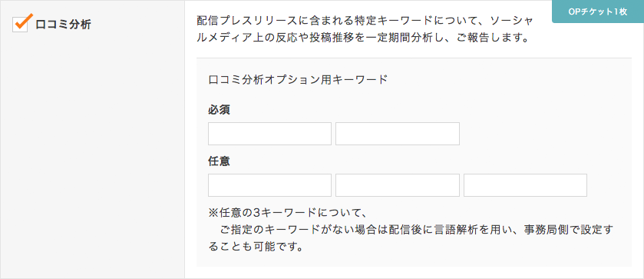Screen dimensions: 644x279
Task: Click the 口コミ分析オプション用キーワード heading
Action: [298, 79]
